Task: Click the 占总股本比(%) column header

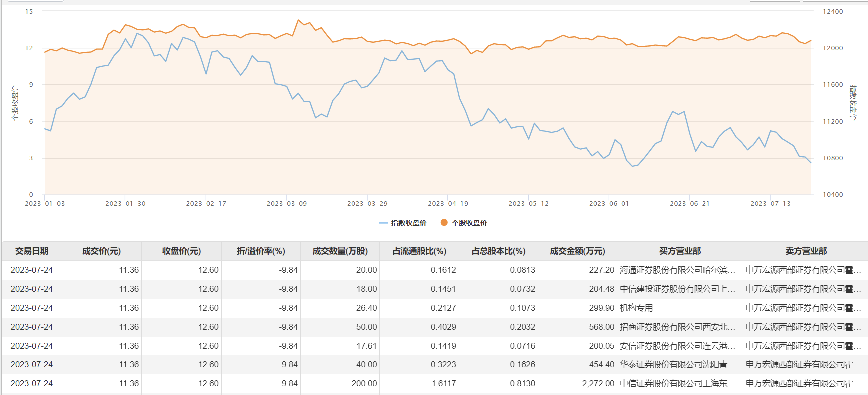Action: click(x=498, y=251)
